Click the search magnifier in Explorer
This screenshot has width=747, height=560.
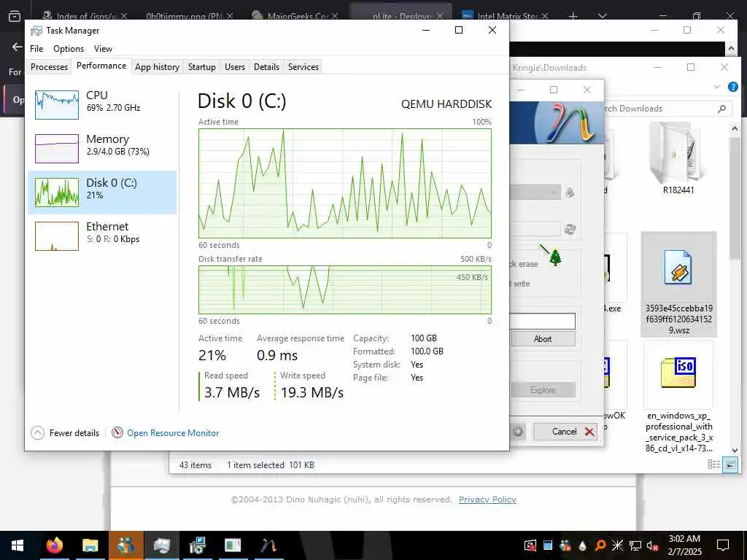click(x=721, y=109)
